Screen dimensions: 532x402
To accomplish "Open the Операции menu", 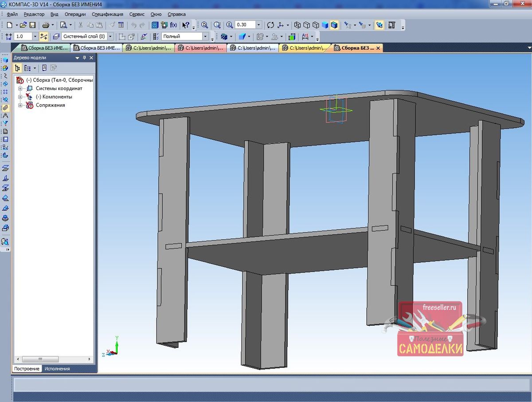I will tap(75, 14).
